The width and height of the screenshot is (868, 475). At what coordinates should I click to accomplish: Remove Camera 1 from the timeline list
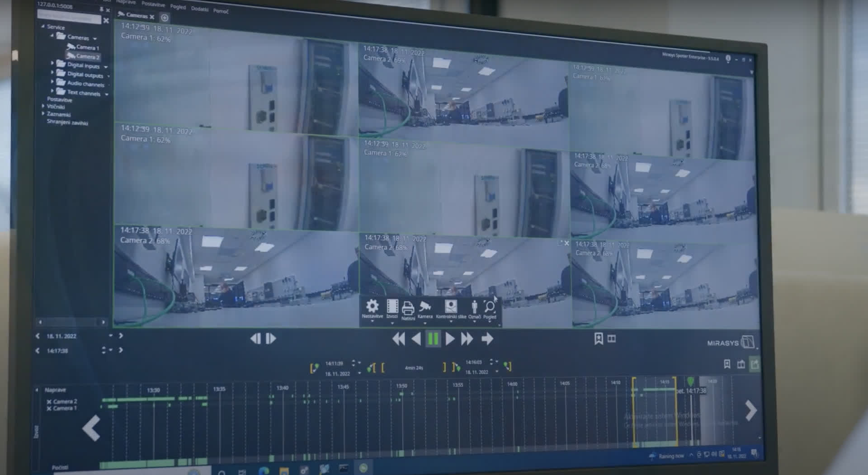[x=49, y=409]
